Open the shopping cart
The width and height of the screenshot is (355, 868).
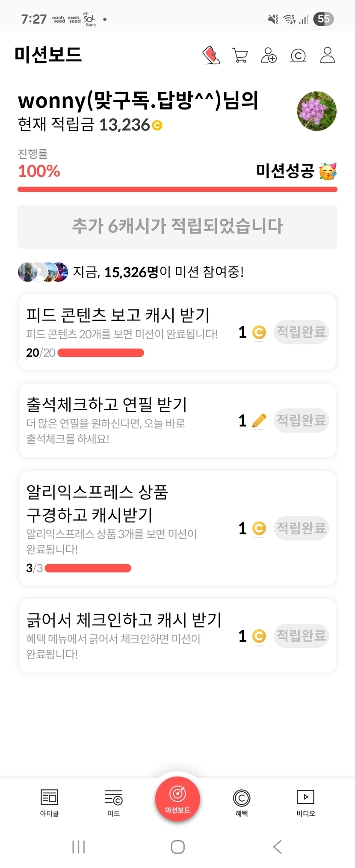coord(240,56)
